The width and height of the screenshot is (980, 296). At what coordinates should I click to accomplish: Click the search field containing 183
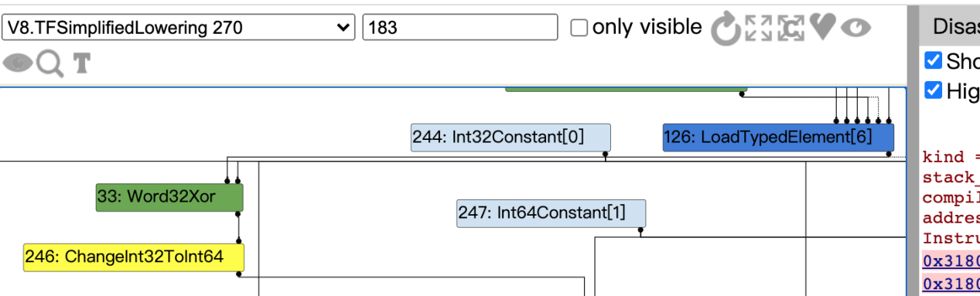460,29
